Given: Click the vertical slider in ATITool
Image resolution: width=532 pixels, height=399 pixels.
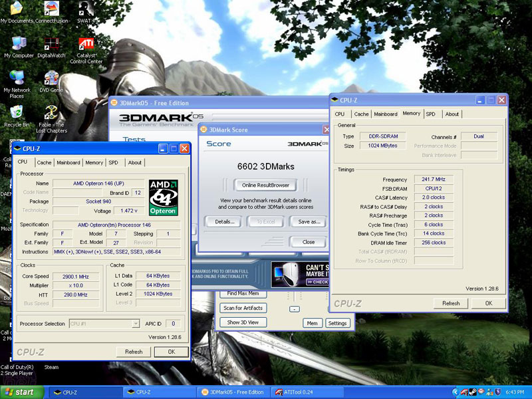Looking at the screenshot, I should pyautogui.click(x=295, y=296).
